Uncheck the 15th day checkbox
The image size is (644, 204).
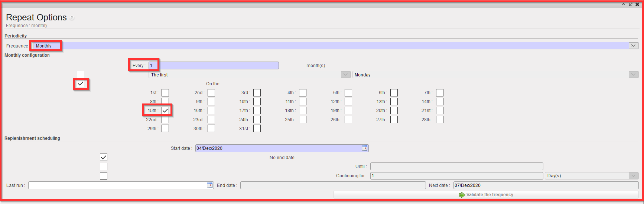pos(165,111)
